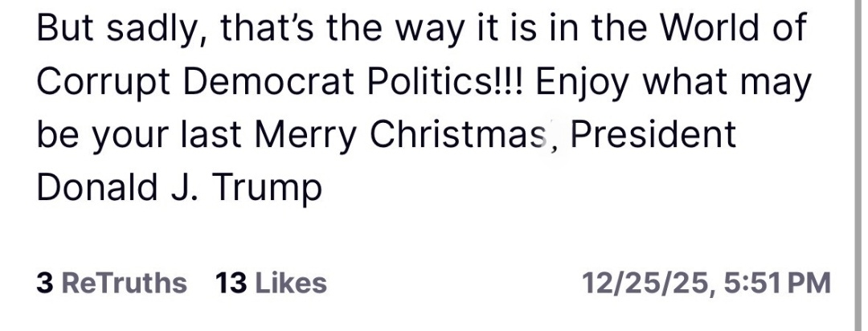
Task: Click the Likes count number 13
Action: click(231, 283)
